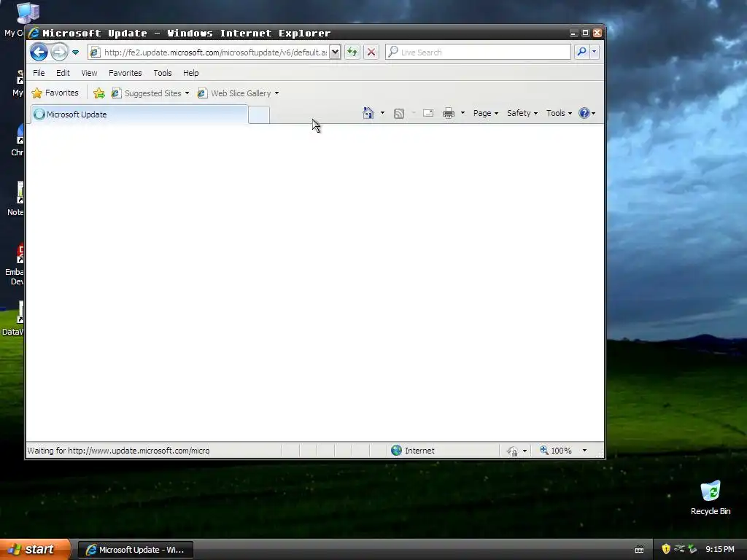747x560 pixels.
Task: Click the Home icon in command bar
Action: [368, 113]
